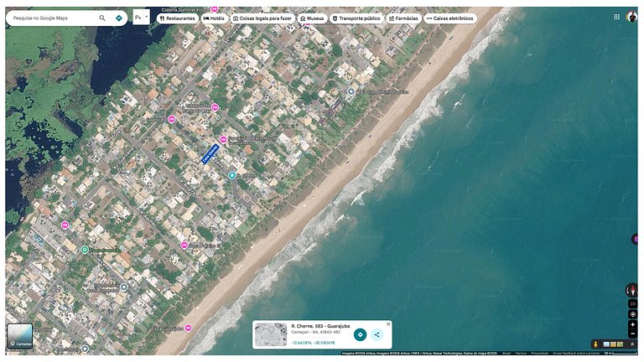
Task: Click the R. Cherne, 583 - Guarajuba title
Action: point(320,326)
